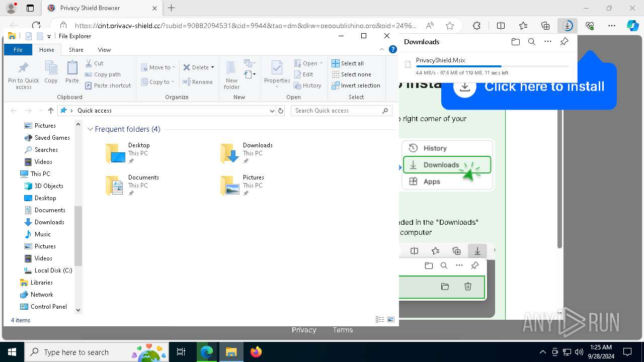Open browser Collections icon
This screenshot has width=644, height=362.
(x=545, y=26)
